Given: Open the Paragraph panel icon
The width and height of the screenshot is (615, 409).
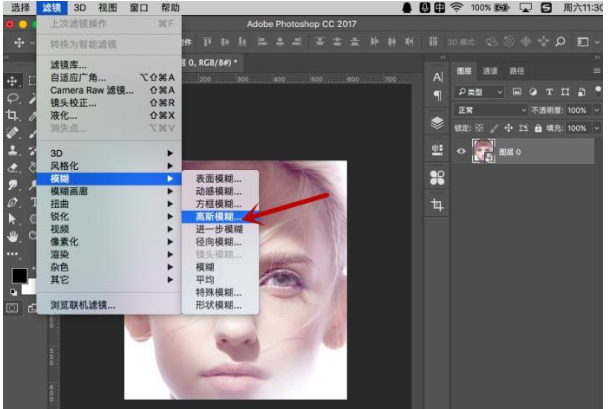Looking at the screenshot, I should (x=437, y=95).
